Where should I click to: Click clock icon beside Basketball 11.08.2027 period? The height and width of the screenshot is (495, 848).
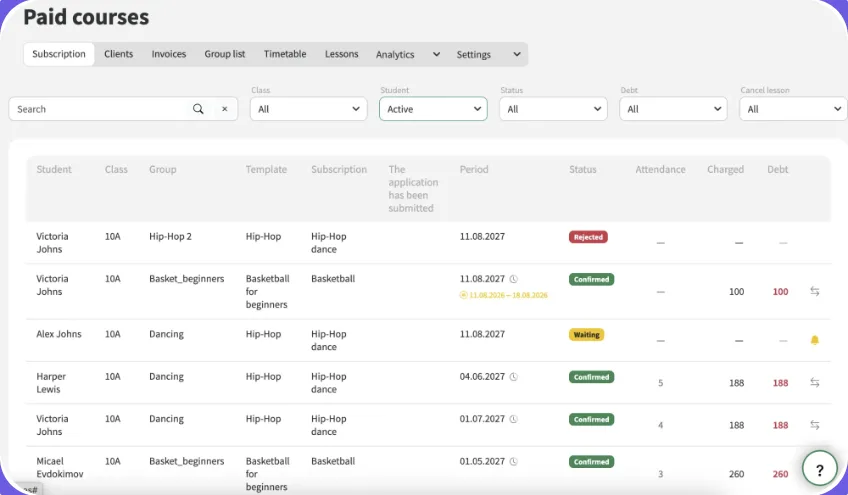click(513, 279)
